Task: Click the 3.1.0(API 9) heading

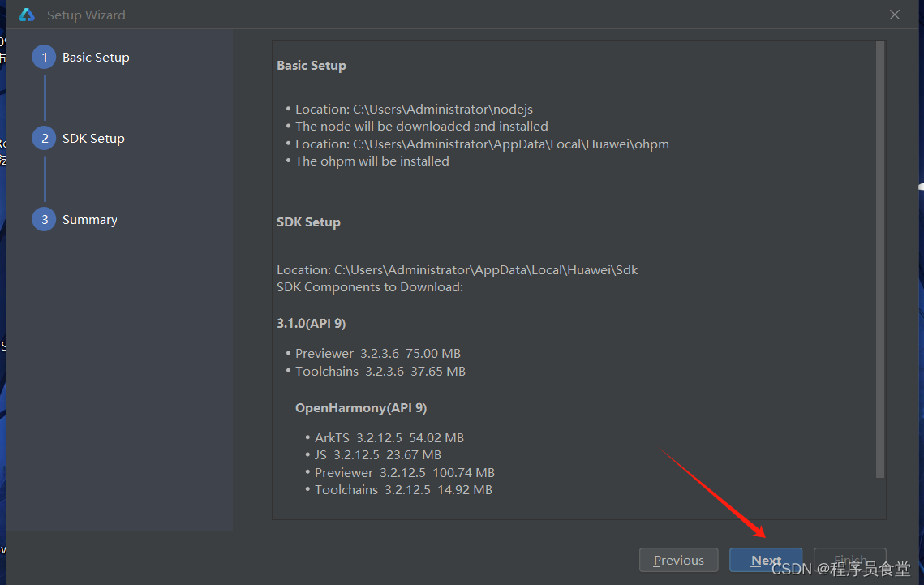Action: [312, 324]
